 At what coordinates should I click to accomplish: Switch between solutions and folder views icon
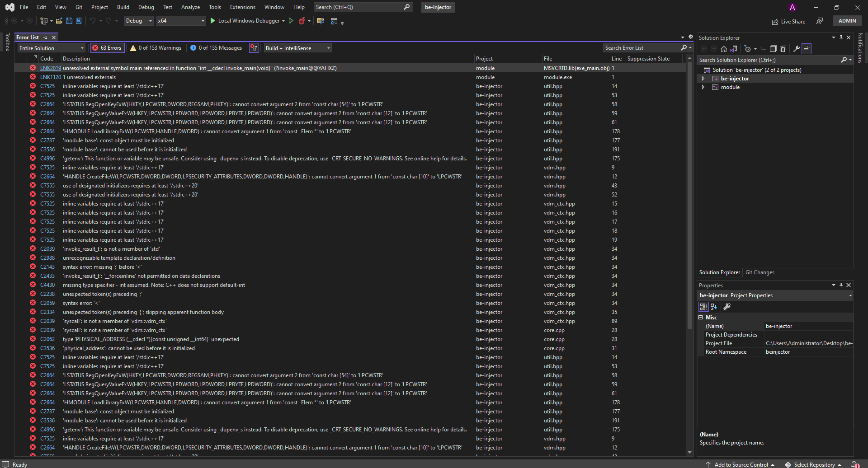click(x=734, y=49)
